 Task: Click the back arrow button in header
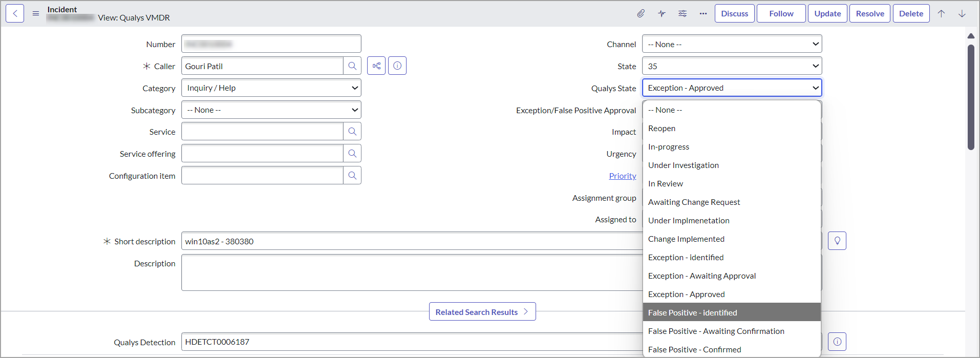[15, 14]
